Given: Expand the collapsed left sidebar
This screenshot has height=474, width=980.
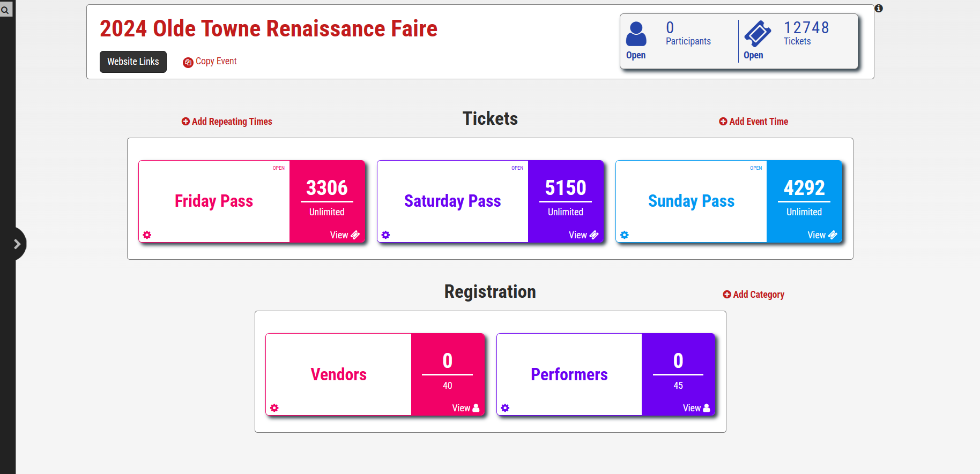Looking at the screenshot, I should point(16,244).
